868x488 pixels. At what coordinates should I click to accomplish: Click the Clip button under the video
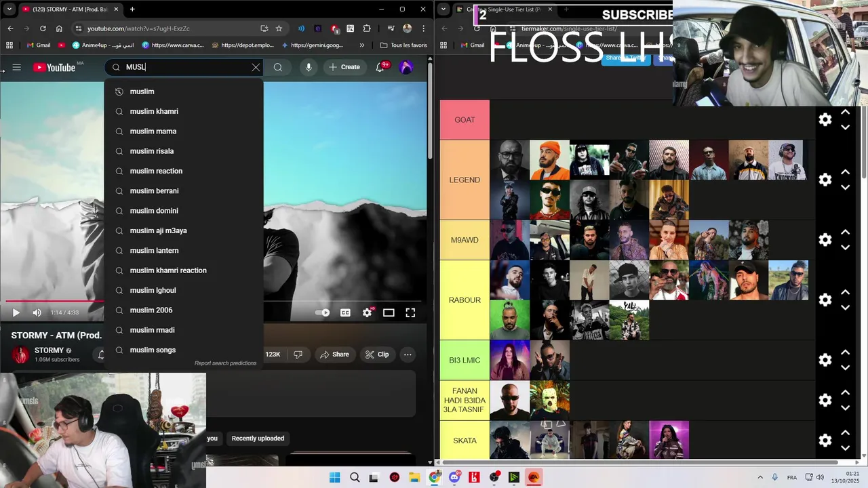377,354
